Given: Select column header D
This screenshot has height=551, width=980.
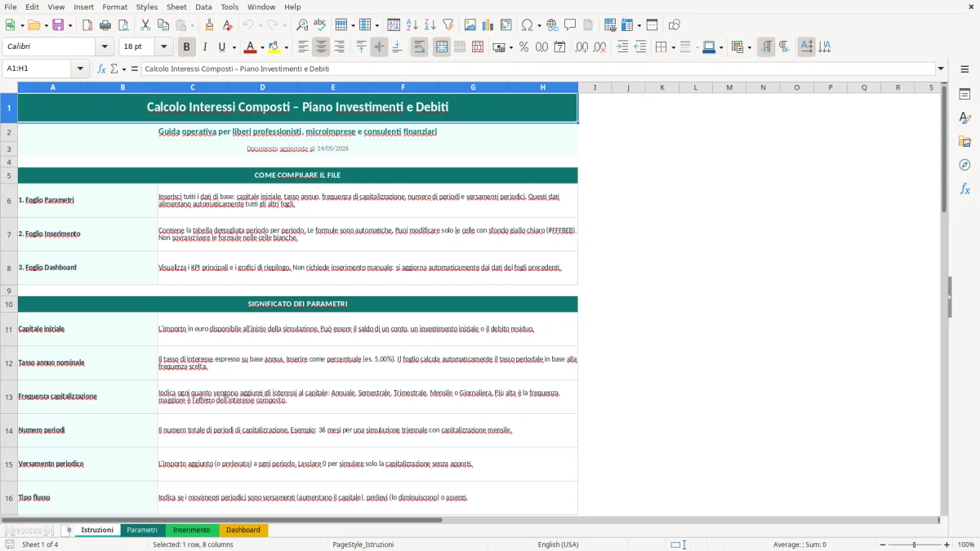Looking at the screenshot, I should click(262, 87).
